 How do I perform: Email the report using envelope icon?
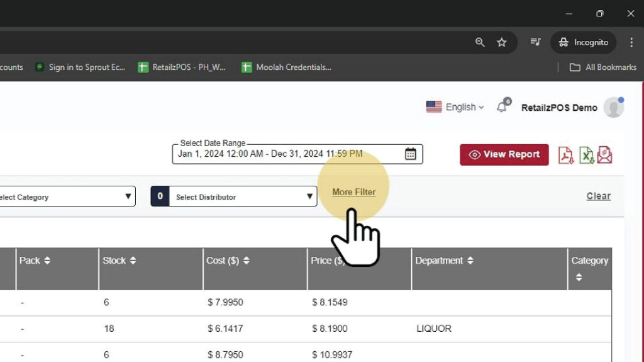tap(604, 155)
